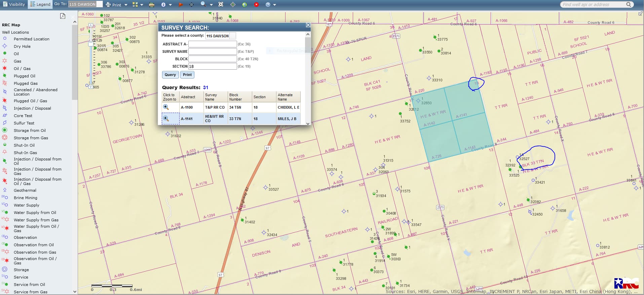Click the orange flag tool icon

tap(181, 5)
